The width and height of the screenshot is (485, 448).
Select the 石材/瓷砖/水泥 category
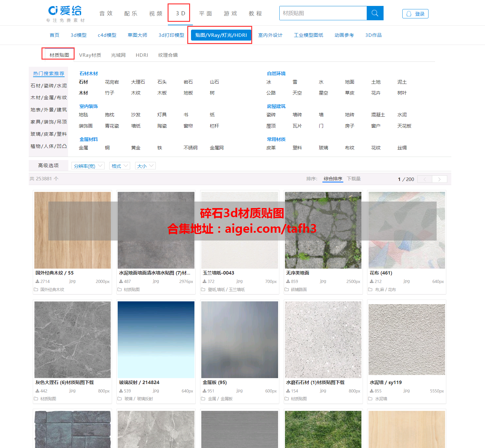tap(49, 85)
